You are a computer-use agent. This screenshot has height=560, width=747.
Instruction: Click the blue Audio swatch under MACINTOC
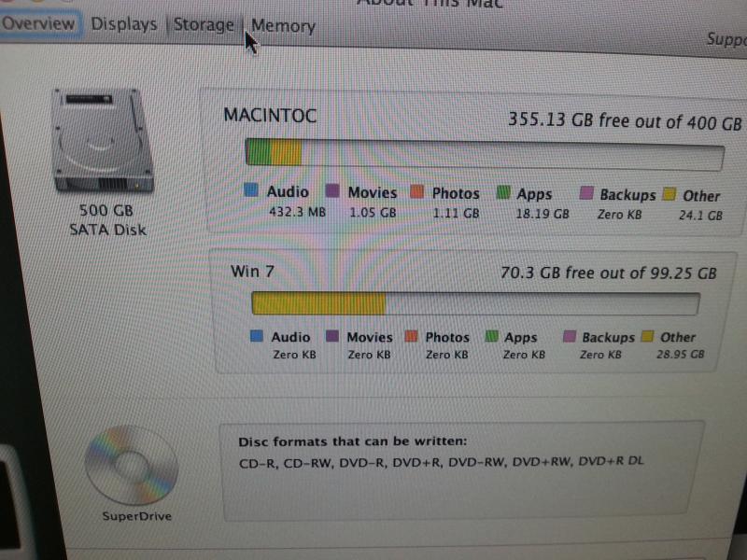pos(250,191)
